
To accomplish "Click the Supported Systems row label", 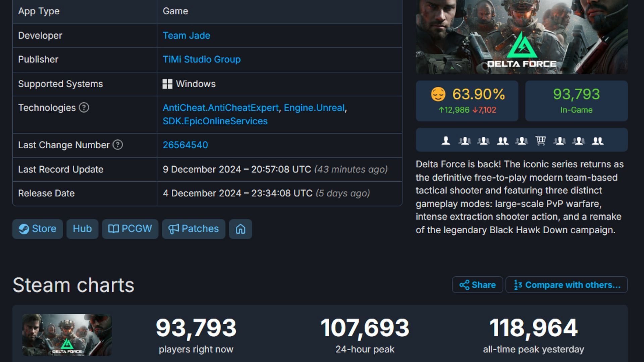I will click(60, 84).
